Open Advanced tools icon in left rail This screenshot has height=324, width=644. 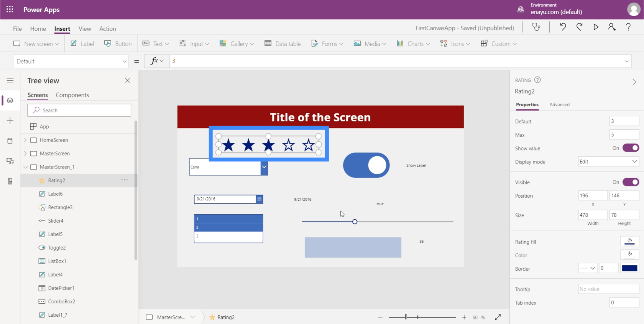pyautogui.click(x=10, y=181)
